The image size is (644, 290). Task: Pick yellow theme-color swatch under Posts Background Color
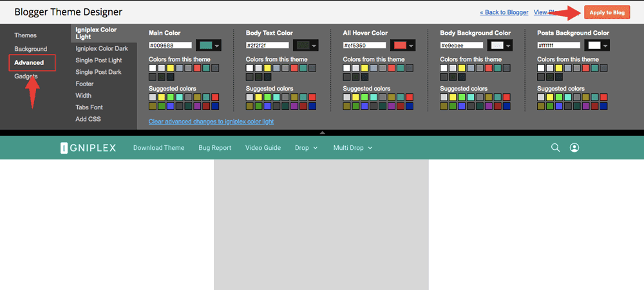[x=559, y=68]
